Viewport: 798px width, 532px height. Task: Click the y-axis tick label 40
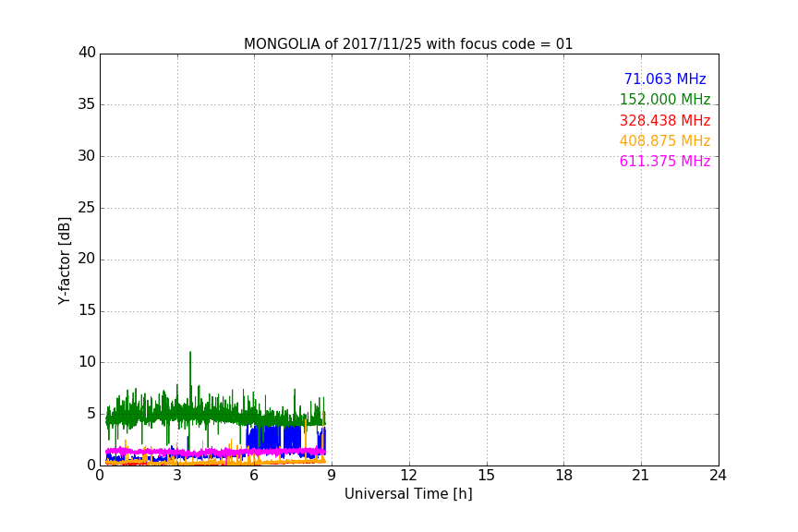[87, 53]
